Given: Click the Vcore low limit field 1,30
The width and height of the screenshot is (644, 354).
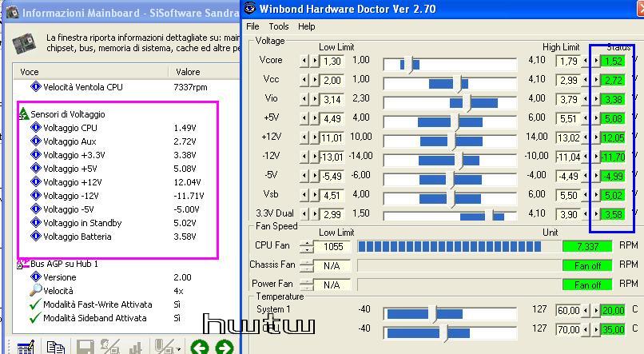Looking at the screenshot, I should (332, 62).
